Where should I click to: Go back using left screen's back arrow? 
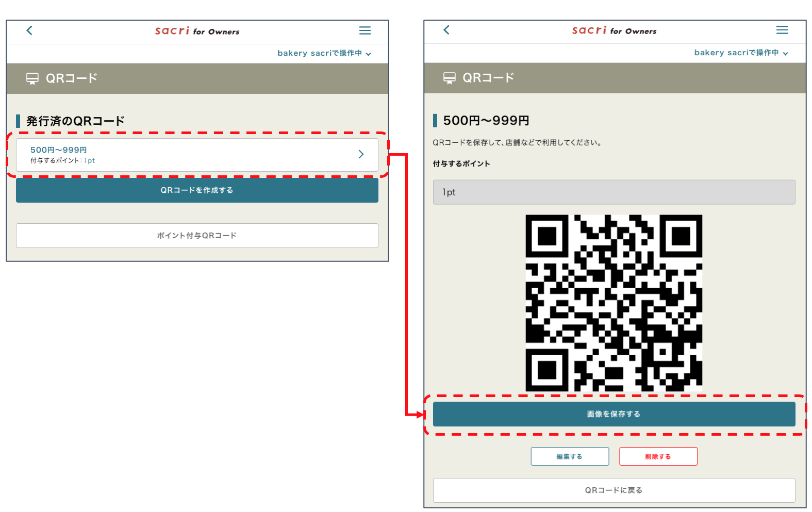(29, 30)
